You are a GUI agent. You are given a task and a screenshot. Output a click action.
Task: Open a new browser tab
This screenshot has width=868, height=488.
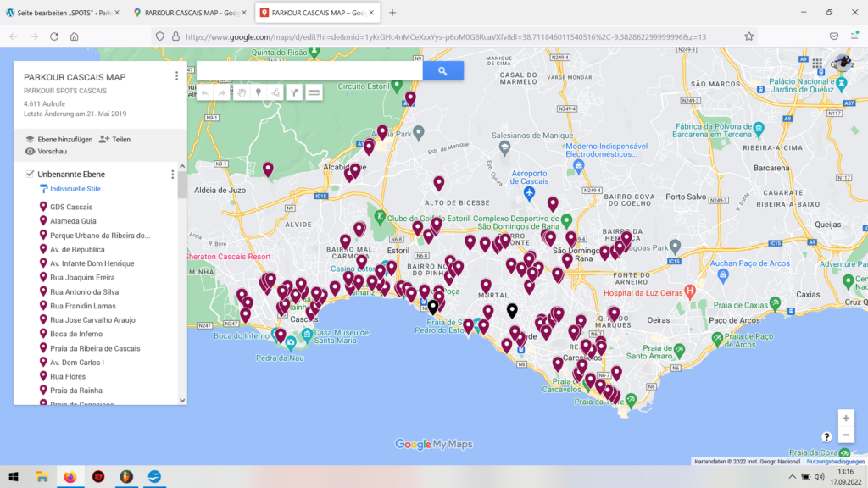click(x=392, y=13)
